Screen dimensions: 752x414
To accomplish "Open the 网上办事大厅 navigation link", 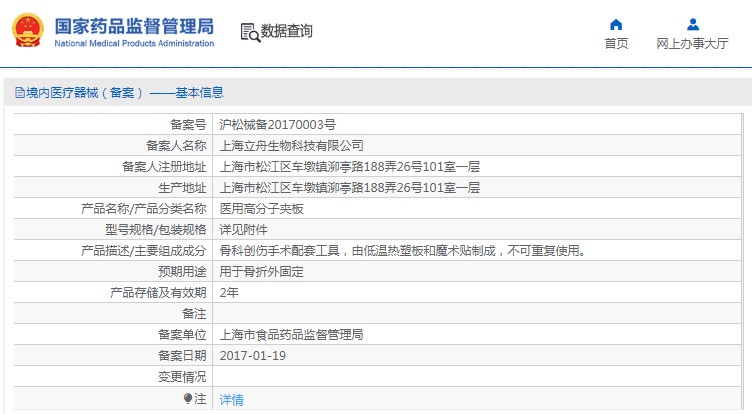I will click(x=692, y=44).
